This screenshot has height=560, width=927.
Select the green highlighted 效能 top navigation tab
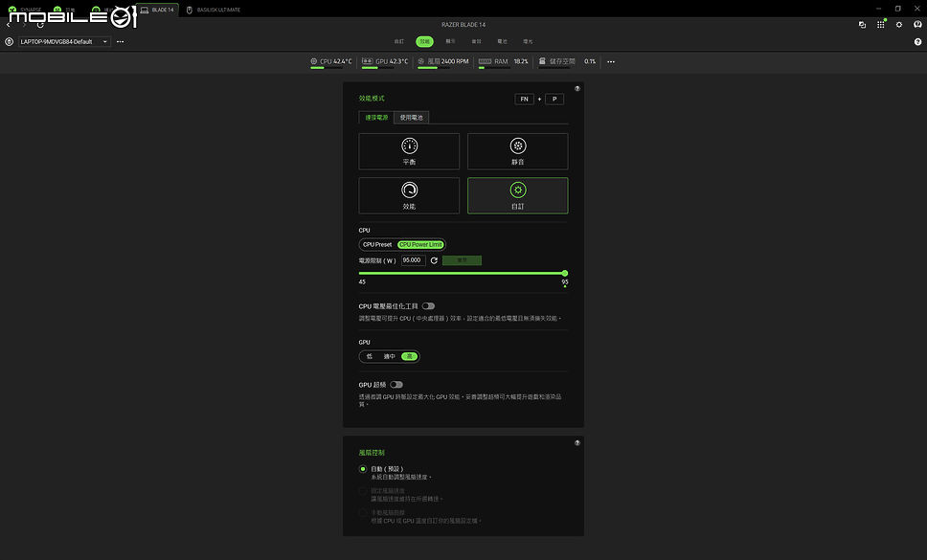click(424, 41)
